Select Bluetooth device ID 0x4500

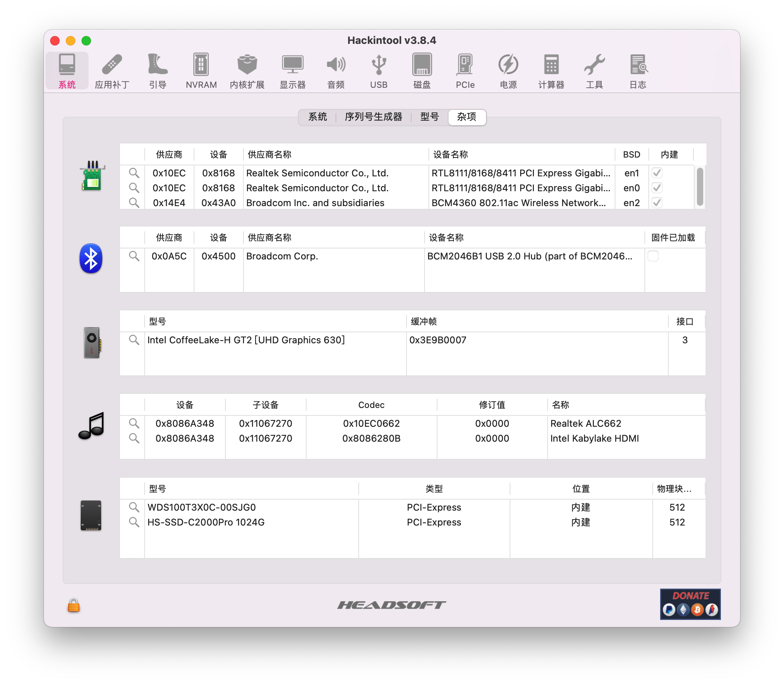[218, 256]
